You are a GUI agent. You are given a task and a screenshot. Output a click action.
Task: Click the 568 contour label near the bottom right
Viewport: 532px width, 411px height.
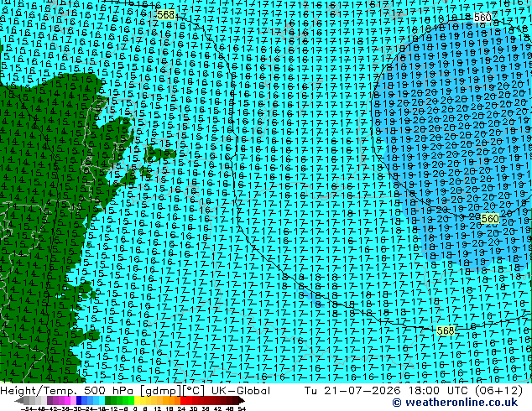click(446, 330)
